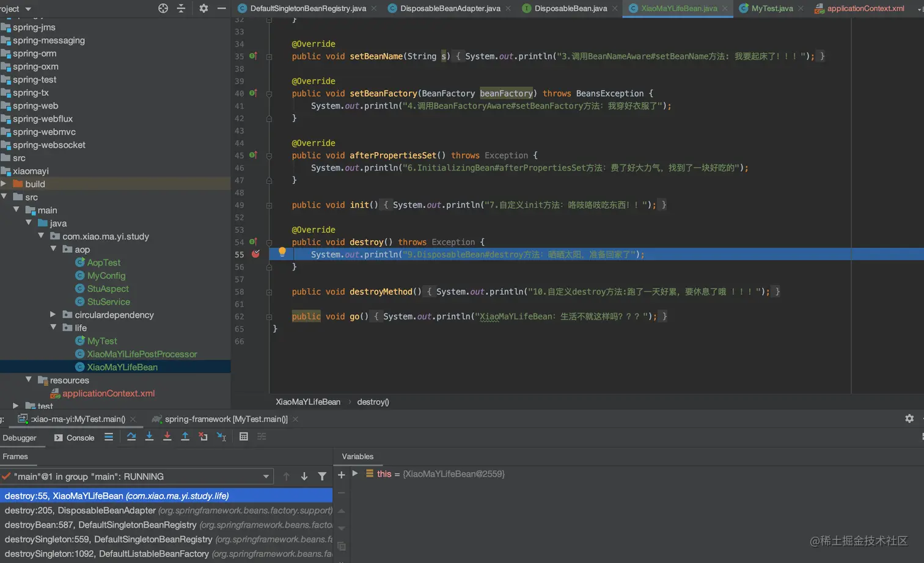Viewport: 924px width, 563px height.
Task: Click the Step Over debugger icon
Action: (131, 437)
